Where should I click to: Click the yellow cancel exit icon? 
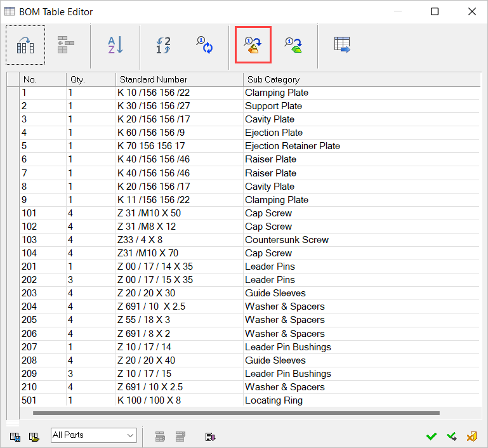coord(472,436)
